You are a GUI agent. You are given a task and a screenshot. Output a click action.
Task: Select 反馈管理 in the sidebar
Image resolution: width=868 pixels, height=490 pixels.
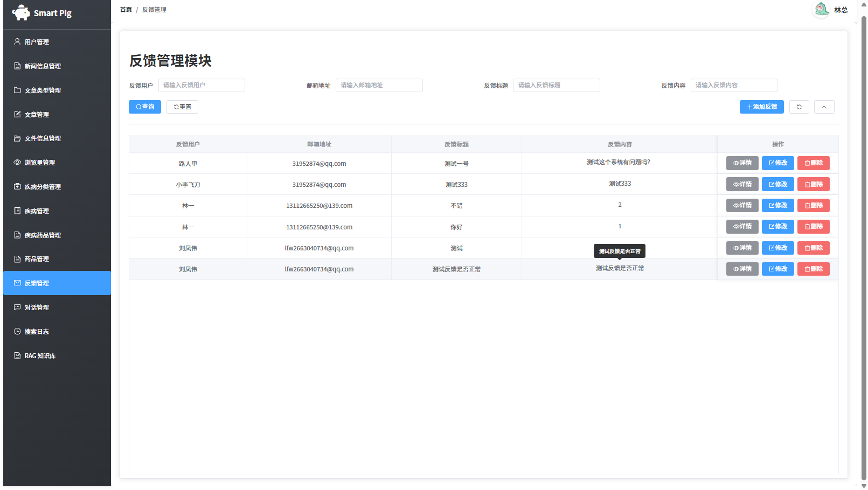click(57, 283)
